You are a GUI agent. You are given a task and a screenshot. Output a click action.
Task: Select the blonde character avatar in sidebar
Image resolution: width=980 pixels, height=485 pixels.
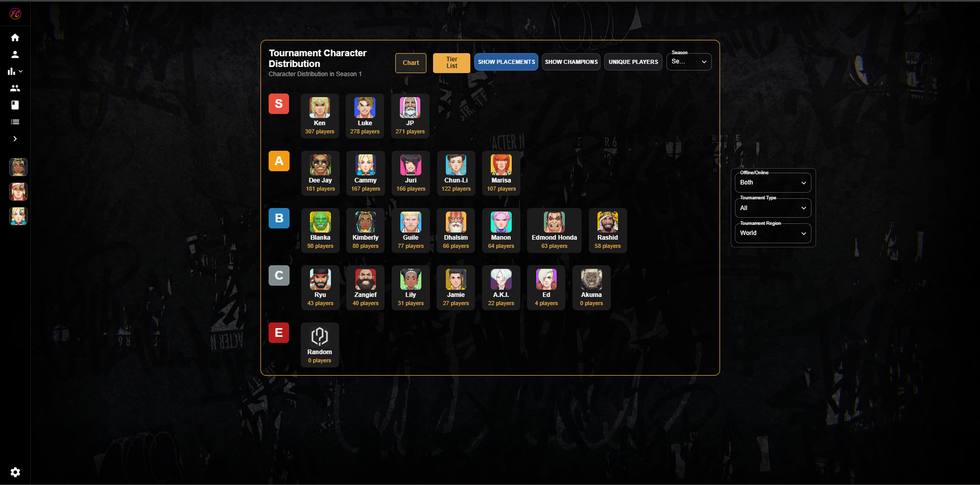[18, 216]
